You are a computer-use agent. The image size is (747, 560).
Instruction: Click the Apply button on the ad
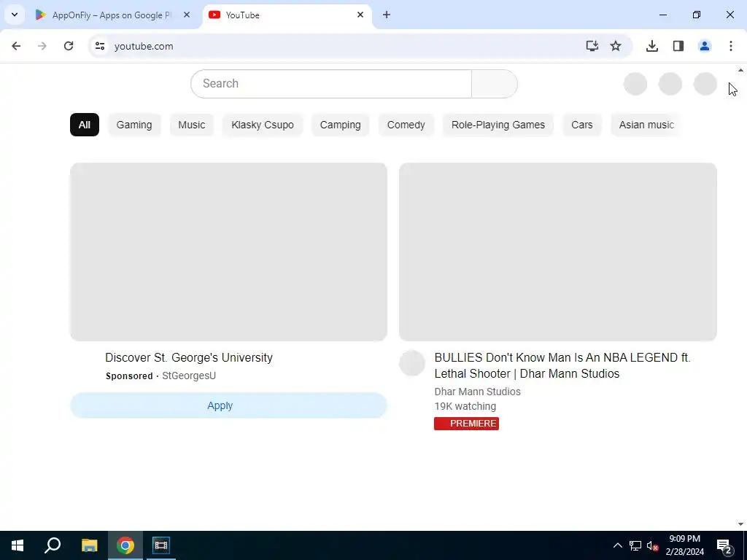[x=228, y=405]
